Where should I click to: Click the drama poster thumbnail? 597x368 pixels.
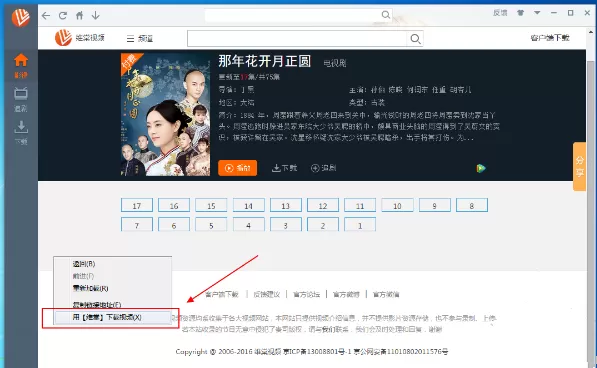[165, 114]
